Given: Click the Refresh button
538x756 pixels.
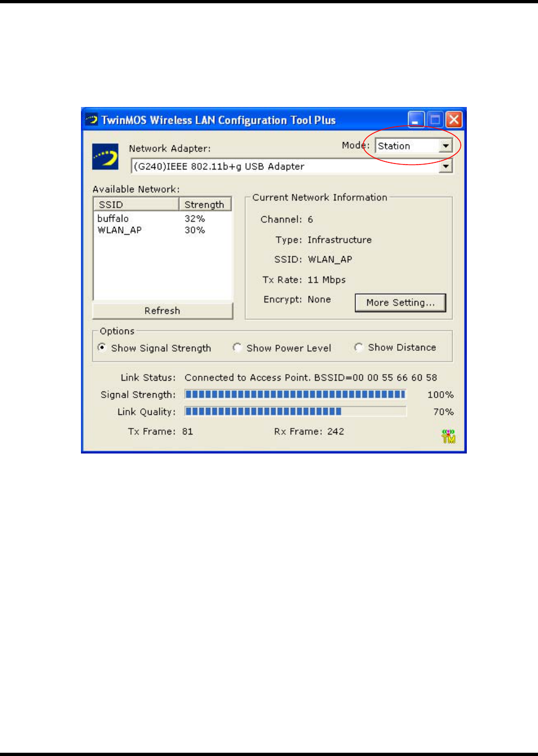Looking at the screenshot, I should 162,311.
